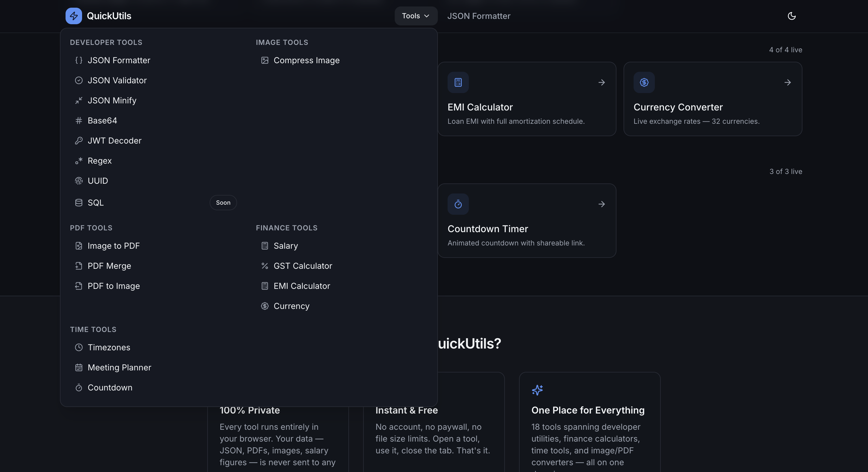Image resolution: width=868 pixels, height=472 pixels.
Task: Open JWT Decoder menu entry
Action: click(155, 141)
